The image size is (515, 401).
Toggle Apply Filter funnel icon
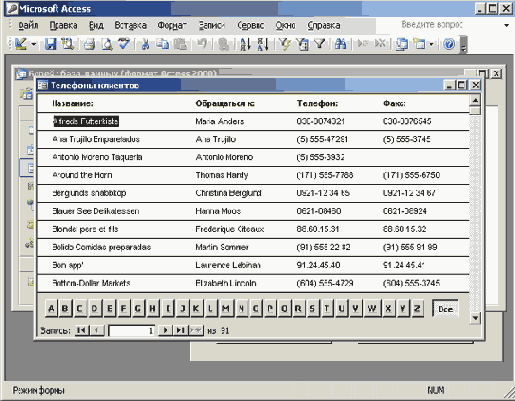[x=320, y=44]
